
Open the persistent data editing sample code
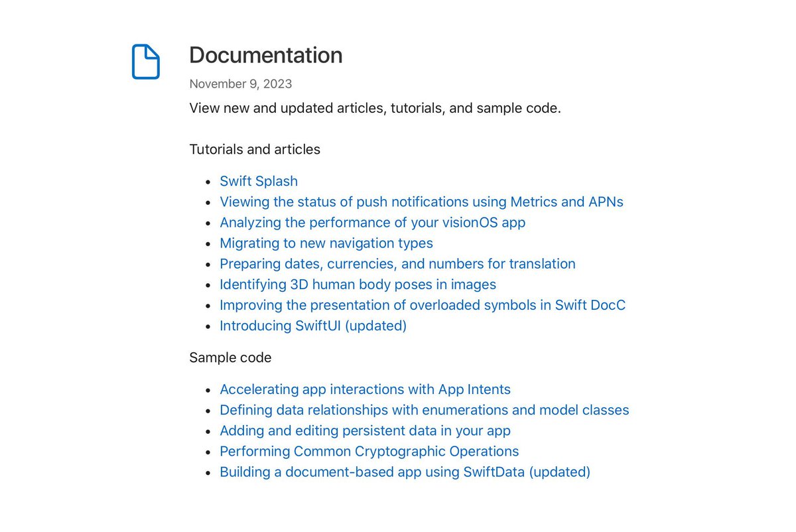click(365, 430)
